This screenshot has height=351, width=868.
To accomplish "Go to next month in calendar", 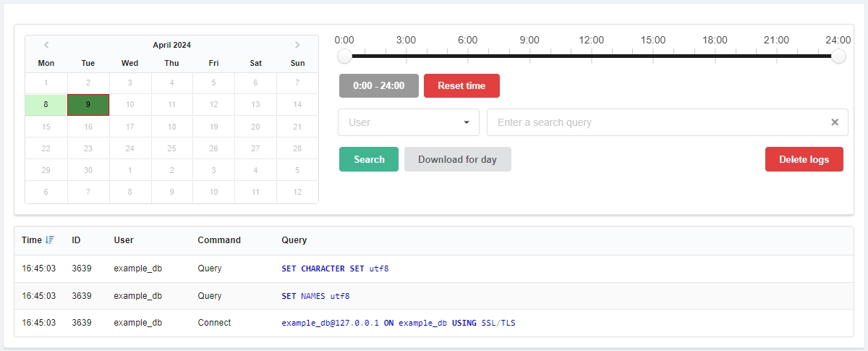I will pos(297,45).
